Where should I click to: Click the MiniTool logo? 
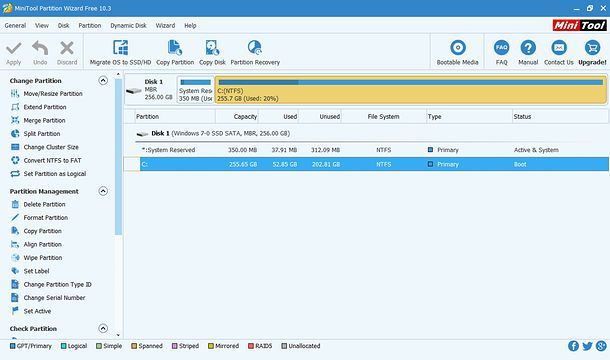(579, 25)
